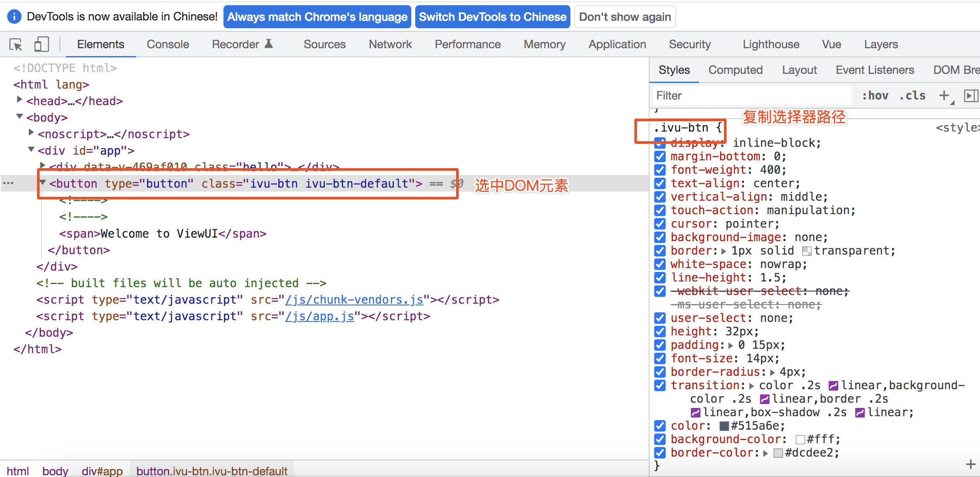Uncheck the margin-bottom property checkbox
Image resolution: width=980 pixels, height=477 pixels.
pyautogui.click(x=660, y=157)
